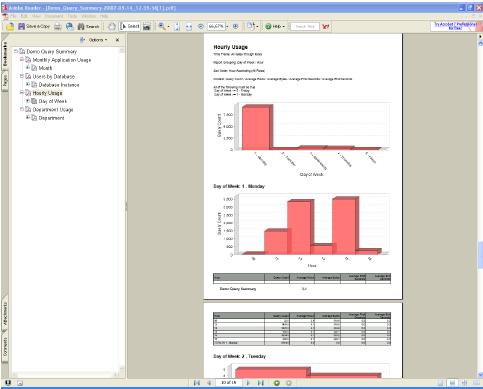Click the page number field
483x389 pixels.
[229, 383]
